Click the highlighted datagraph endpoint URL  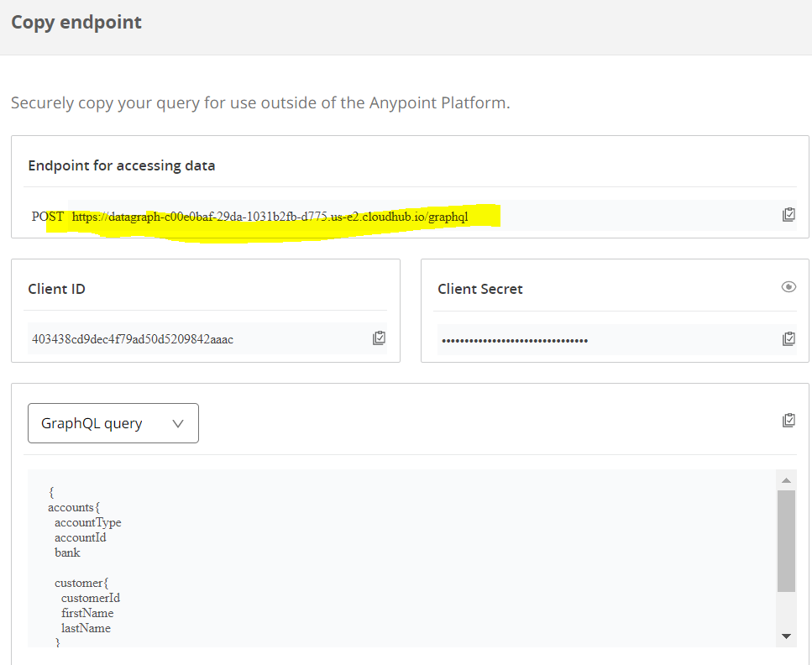[x=270, y=217]
